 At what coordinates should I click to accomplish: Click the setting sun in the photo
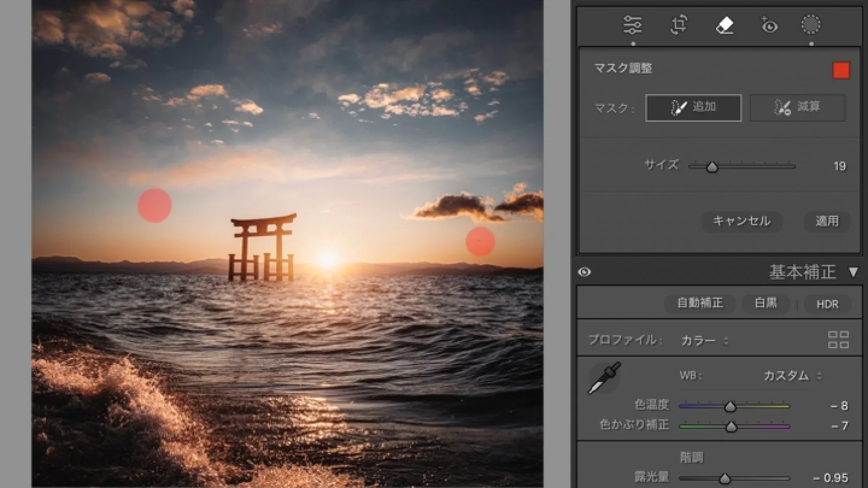[327, 259]
